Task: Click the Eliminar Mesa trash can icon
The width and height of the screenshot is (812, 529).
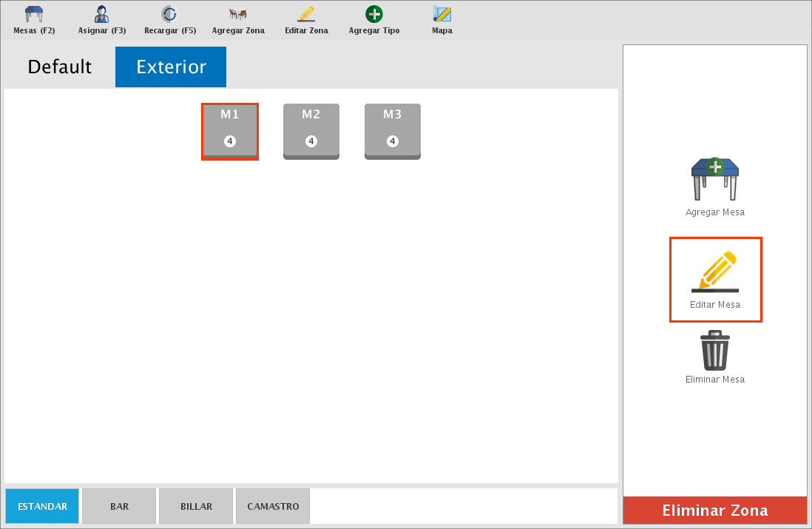Action: (x=714, y=351)
